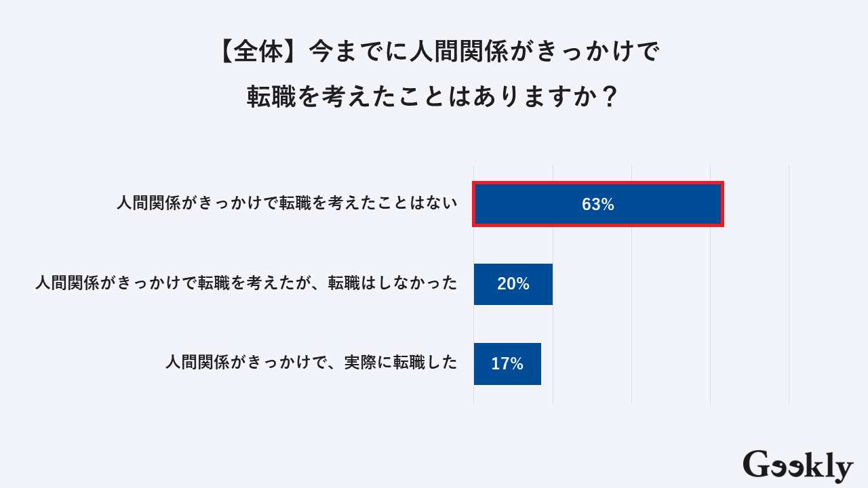Viewport: 868px width, 488px height.
Task: Click the 17% value label
Action: 507,364
